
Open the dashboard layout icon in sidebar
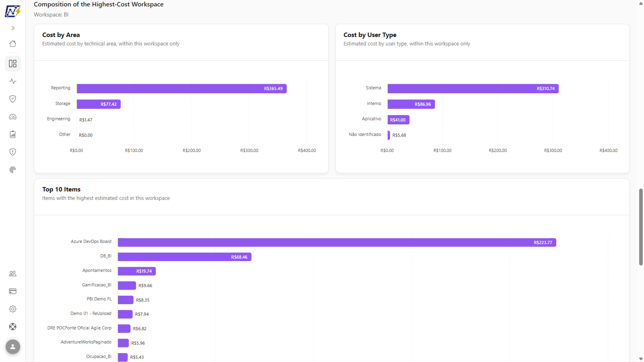click(13, 64)
